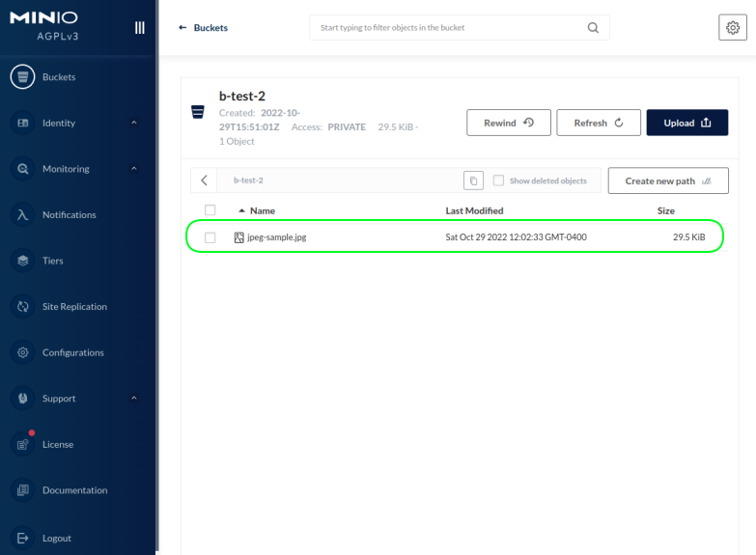The image size is (756, 555).
Task: Expand the Identity menu chevron
Action: pos(134,123)
